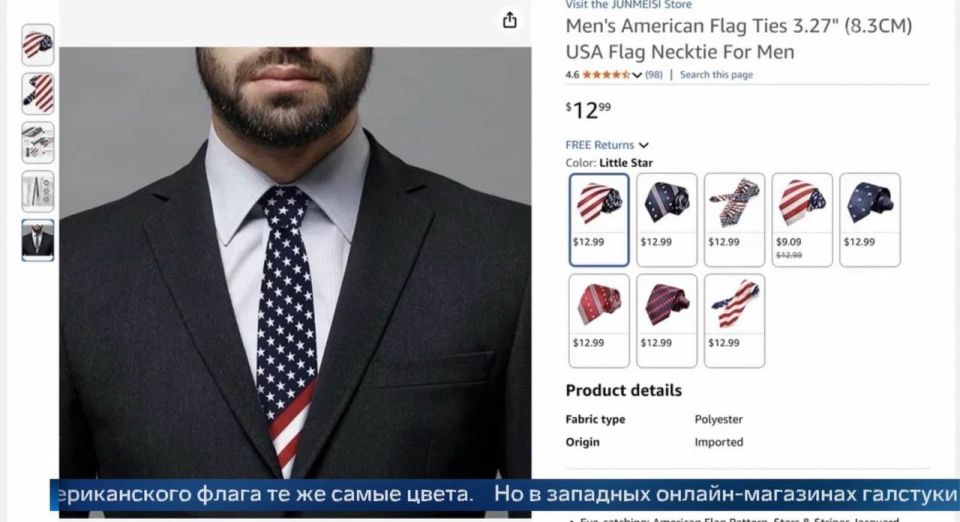Expand the FREE Returns dropdown

click(607, 145)
